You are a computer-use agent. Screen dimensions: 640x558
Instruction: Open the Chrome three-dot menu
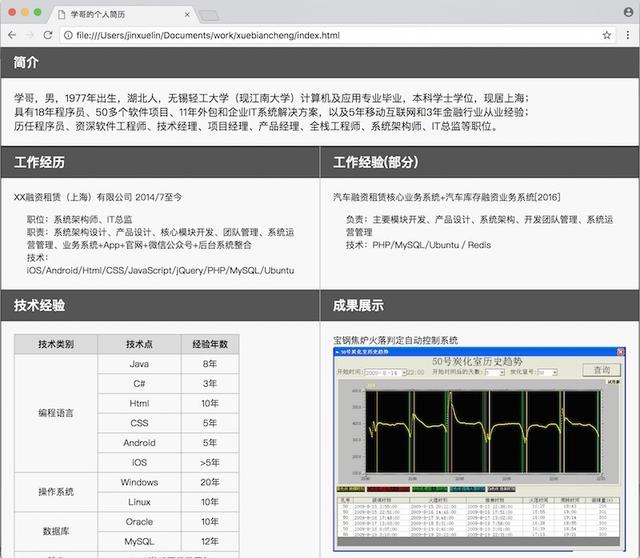pyautogui.click(x=628, y=35)
